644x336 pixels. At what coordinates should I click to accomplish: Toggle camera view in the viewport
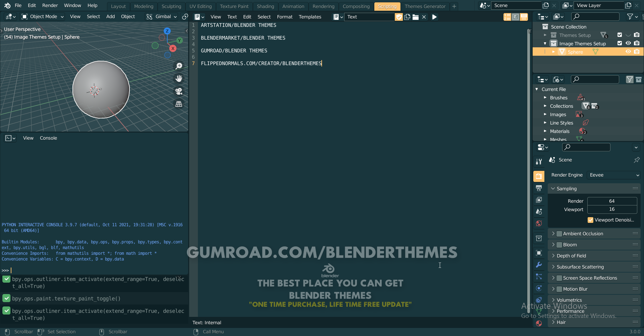click(179, 91)
